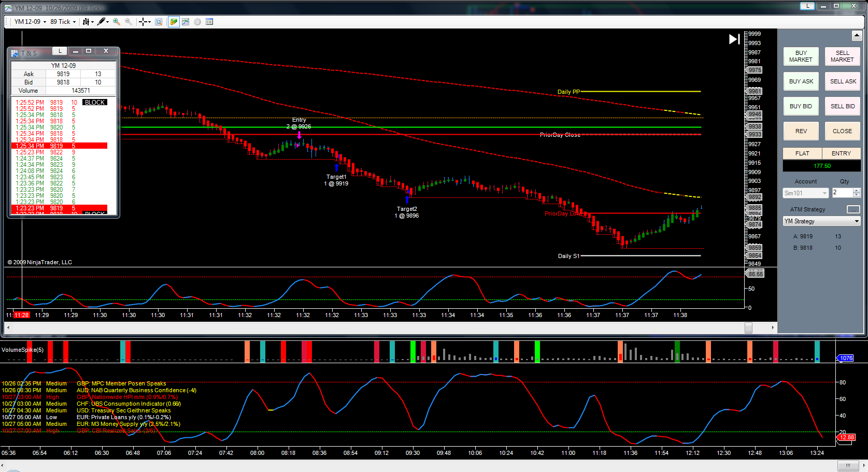This screenshot has width=868, height=472.
Task: Click the SELL MARKET button
Action: click(x=842, y=56)
